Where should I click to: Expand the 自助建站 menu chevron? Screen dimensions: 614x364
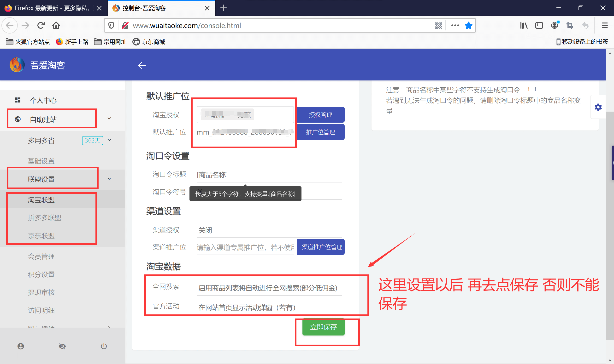[x=109, y=119]
